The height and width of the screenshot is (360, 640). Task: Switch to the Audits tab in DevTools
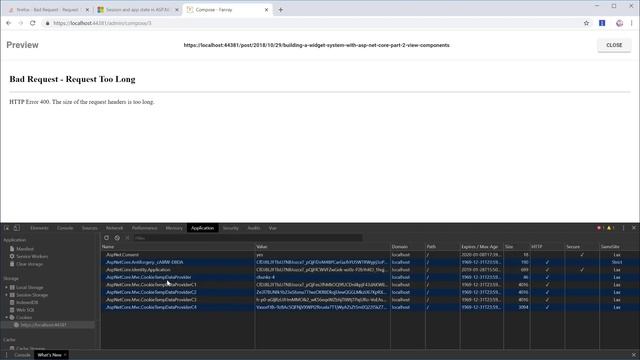pos(254,228)
